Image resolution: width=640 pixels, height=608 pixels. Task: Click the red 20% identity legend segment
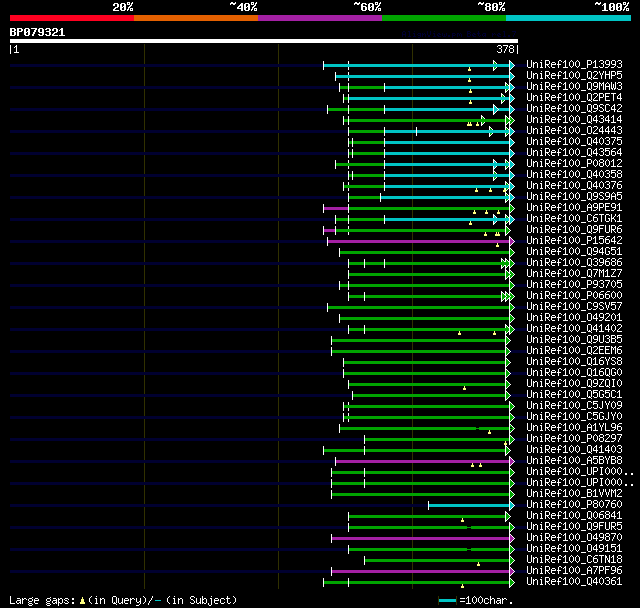click(x=72, y=18)
